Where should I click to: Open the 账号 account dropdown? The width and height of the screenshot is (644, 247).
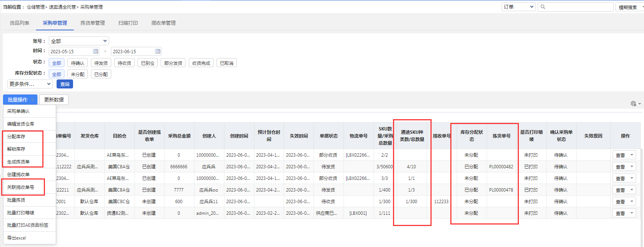coord(79,41)
